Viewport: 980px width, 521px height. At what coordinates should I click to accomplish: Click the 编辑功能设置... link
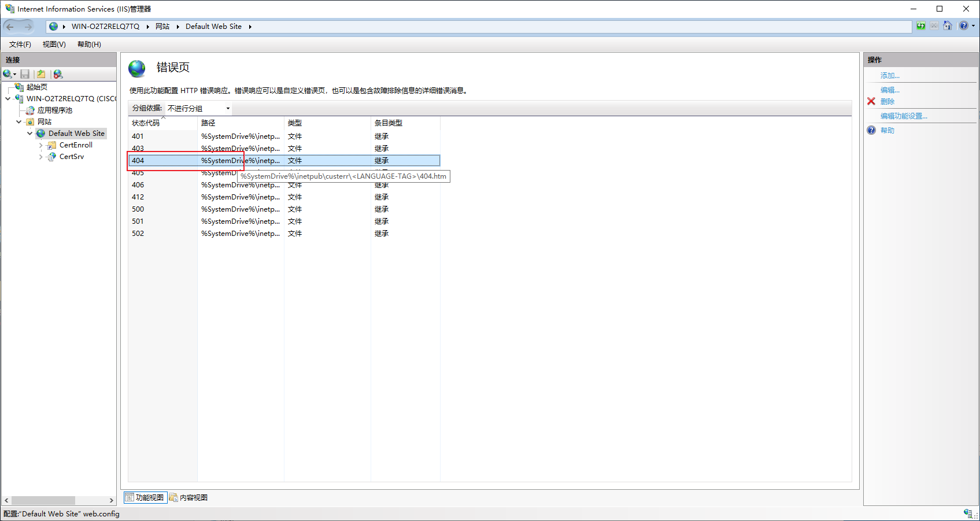coord(904,116)
